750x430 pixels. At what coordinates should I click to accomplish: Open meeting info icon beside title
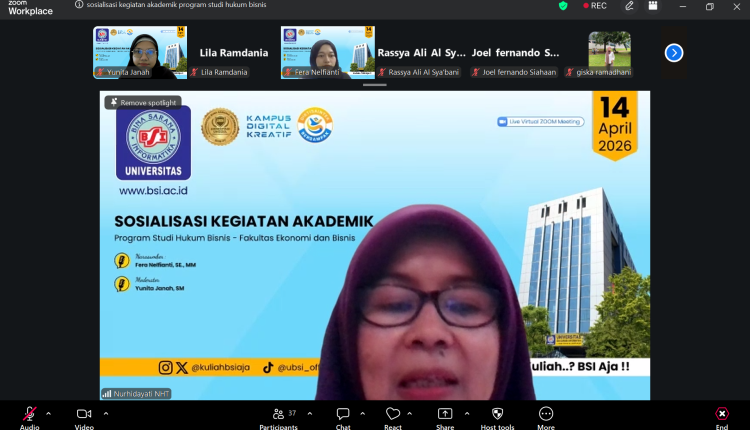pos(79,5)
